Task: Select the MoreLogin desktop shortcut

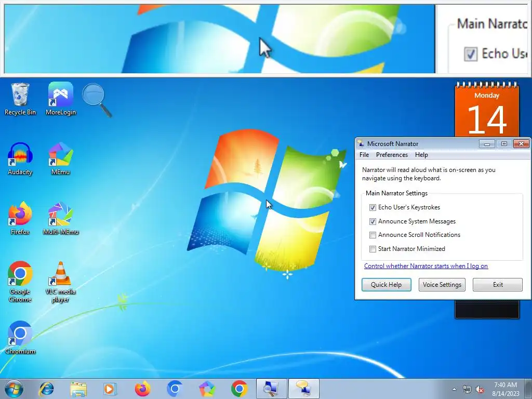Action: pos(60,99)
